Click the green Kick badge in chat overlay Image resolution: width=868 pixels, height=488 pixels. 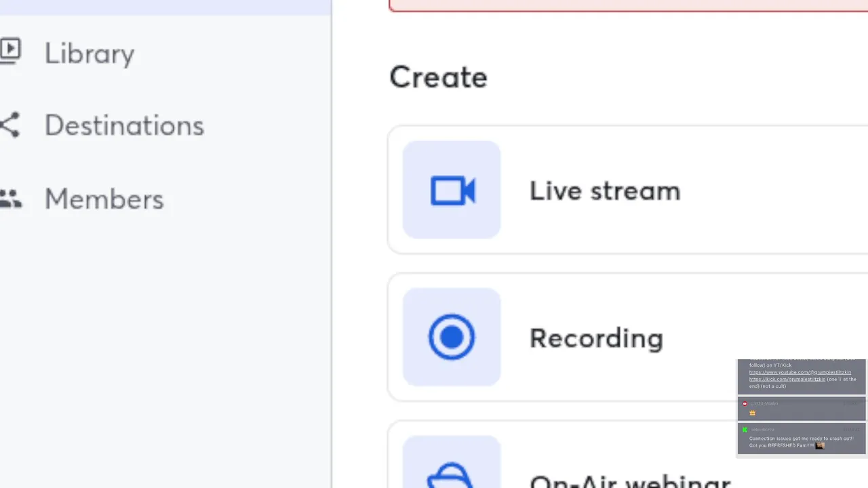745,430
